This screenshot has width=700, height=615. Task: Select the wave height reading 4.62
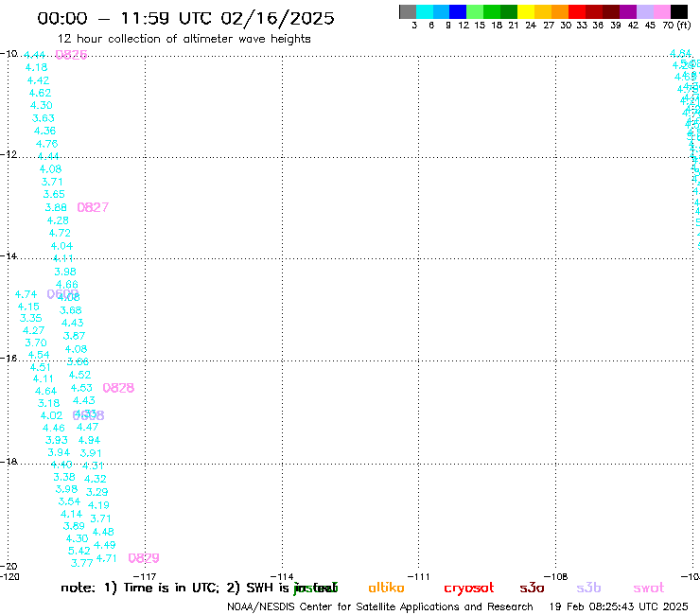[40, 93]
